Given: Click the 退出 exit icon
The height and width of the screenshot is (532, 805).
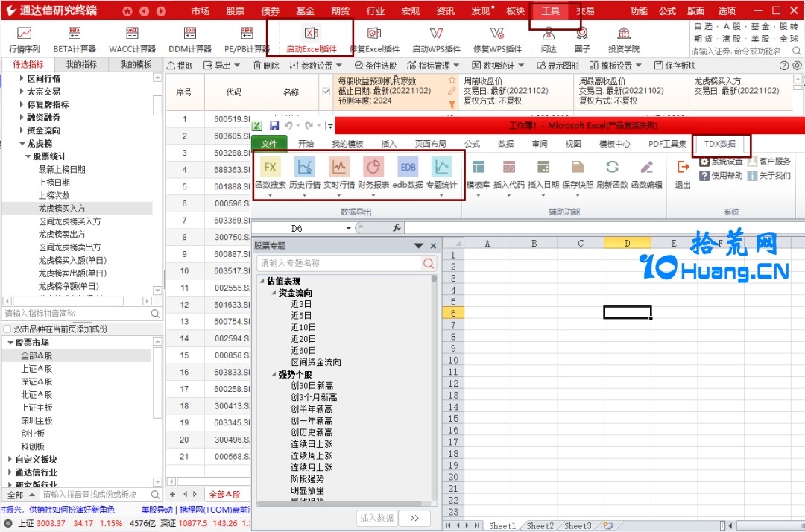Looking at the screenshot, I should [683, 167].
